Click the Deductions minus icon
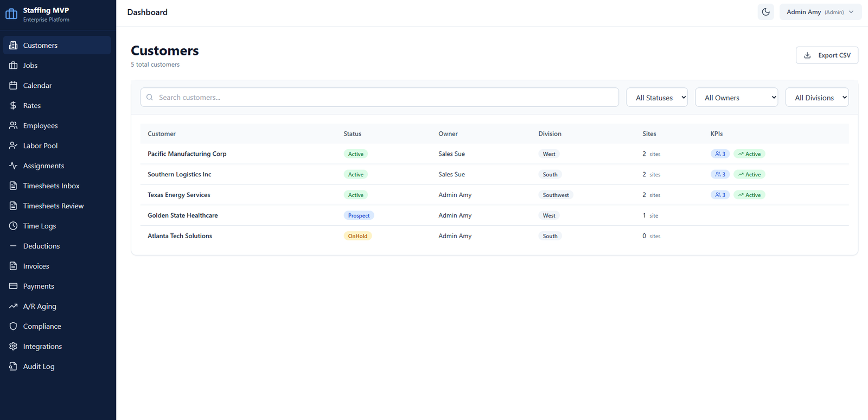868x420 pixels. 14,246
